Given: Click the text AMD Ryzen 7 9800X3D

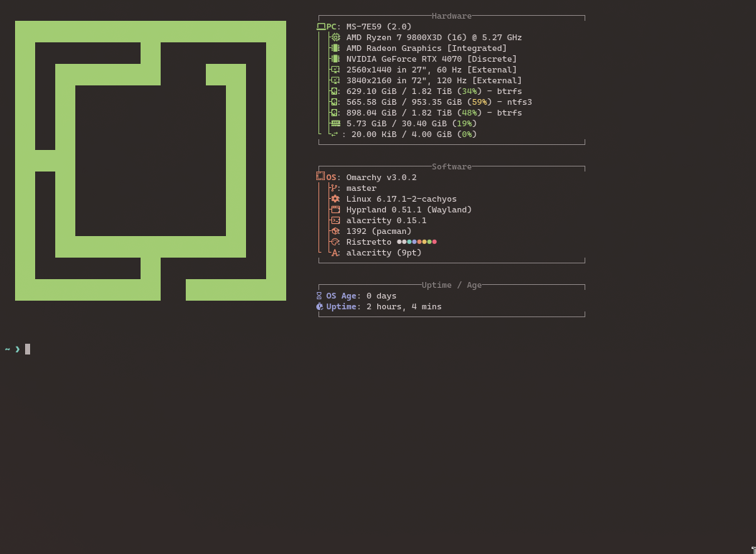Looking at the screenshot, I should [394, 37].
